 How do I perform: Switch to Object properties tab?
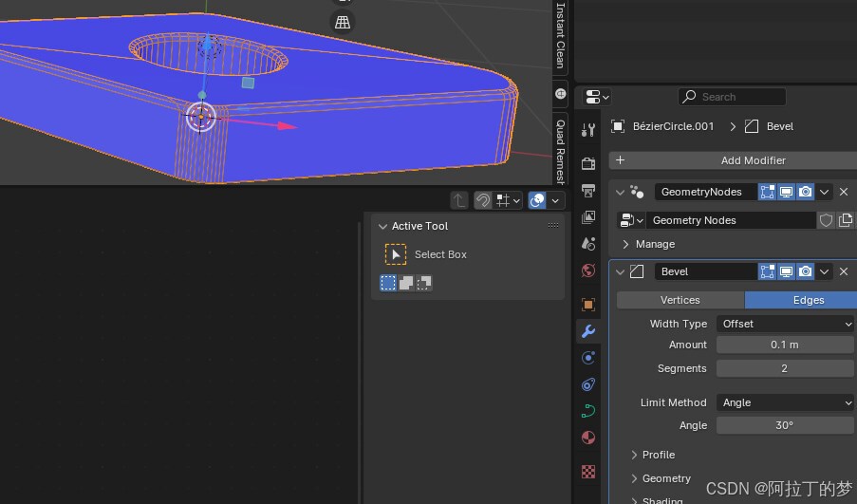(588, 305)
